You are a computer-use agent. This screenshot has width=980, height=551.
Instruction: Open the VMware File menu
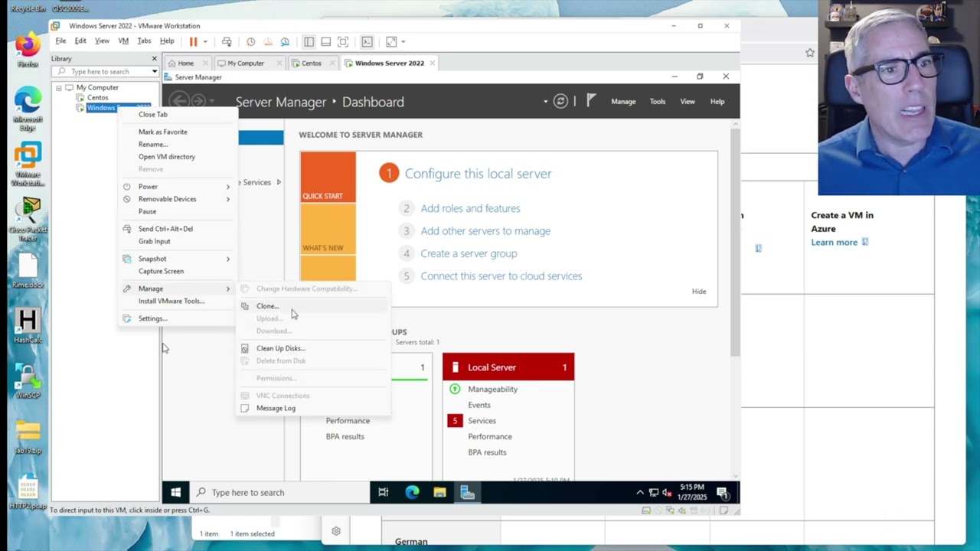[x=60, y=41]
